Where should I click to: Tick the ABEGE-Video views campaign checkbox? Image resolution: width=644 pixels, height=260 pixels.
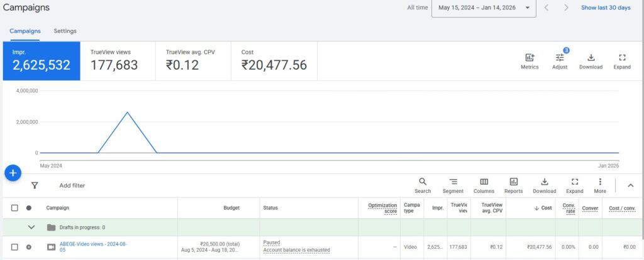14,247
